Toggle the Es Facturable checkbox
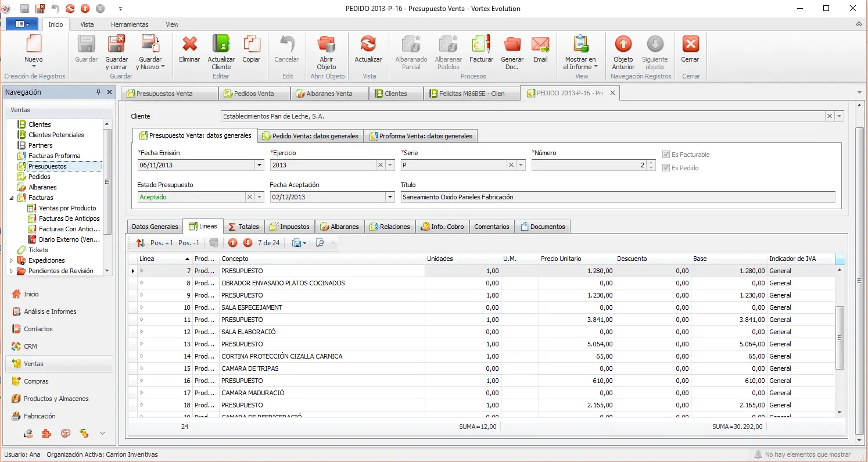Image resolution: width=868 pixels, height=462 pixels. (x=666, y=155)
